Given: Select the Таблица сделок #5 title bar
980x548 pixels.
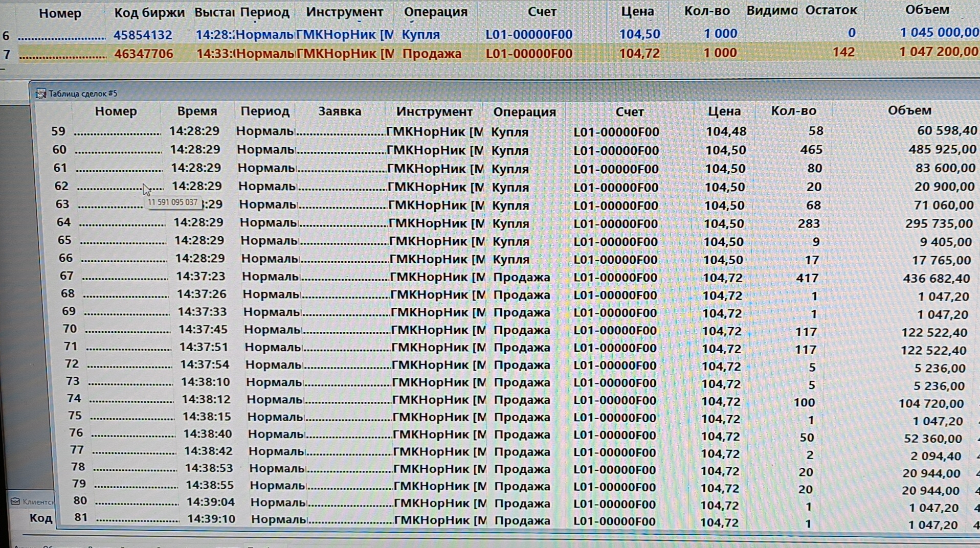Looking at the screenshot, I should point(505,93).
